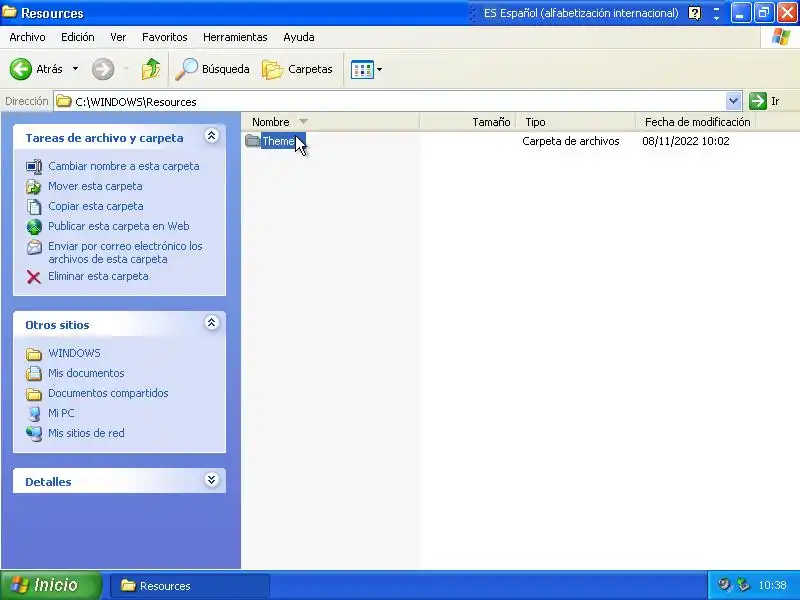Click the ES Español language bar indicator
The height and width of the screenshot is (600, 800).
click(581, 13)
